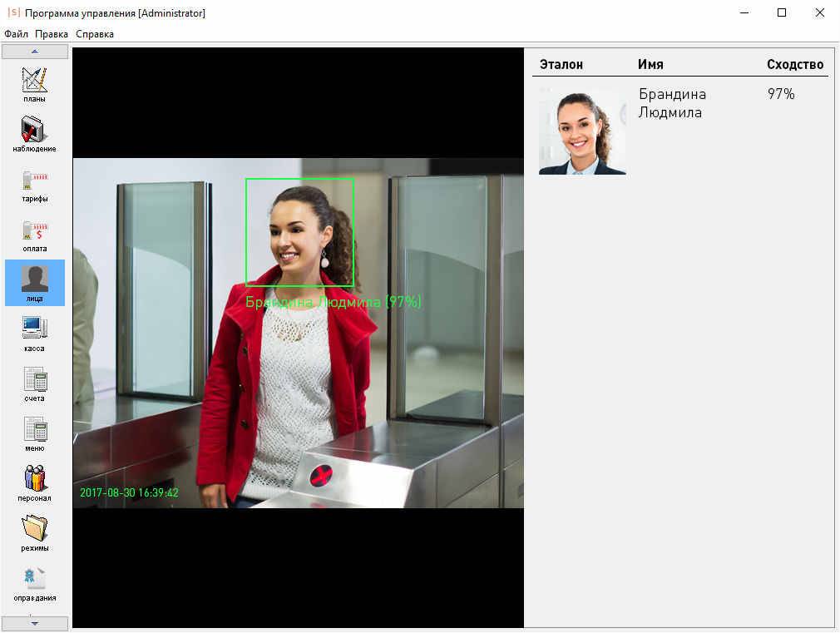Image resolution: width=840 pixels, height=633 pixels.
Task: Open the оплата (payment) section
Action: 34,233
